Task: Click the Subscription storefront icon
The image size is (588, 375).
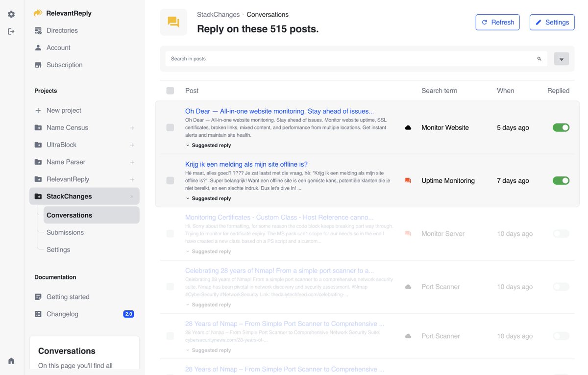Action: click(x=38, y=65)
